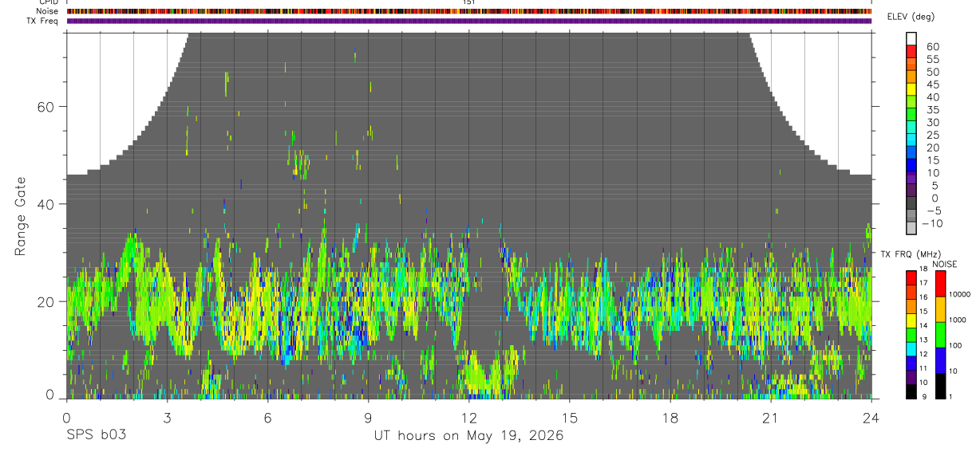
Task: Click the 'NOISE' colorbar title
Action: (x=945, y=264)
